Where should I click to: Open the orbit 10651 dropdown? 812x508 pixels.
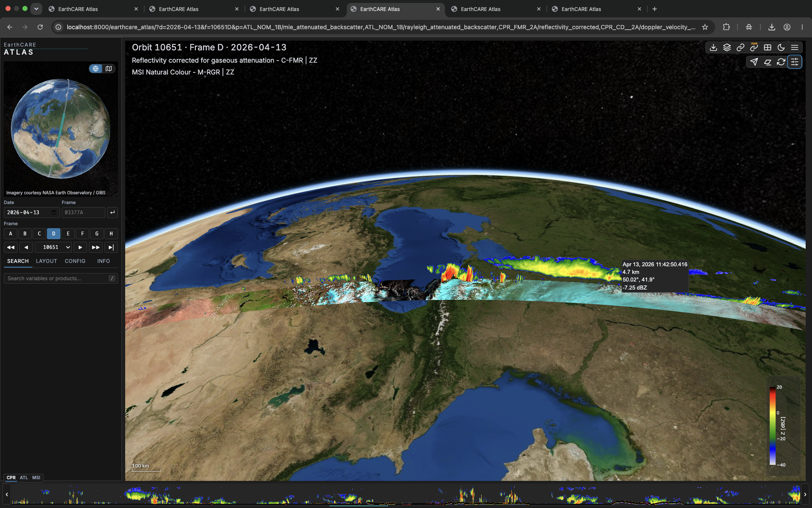(53, 247)
